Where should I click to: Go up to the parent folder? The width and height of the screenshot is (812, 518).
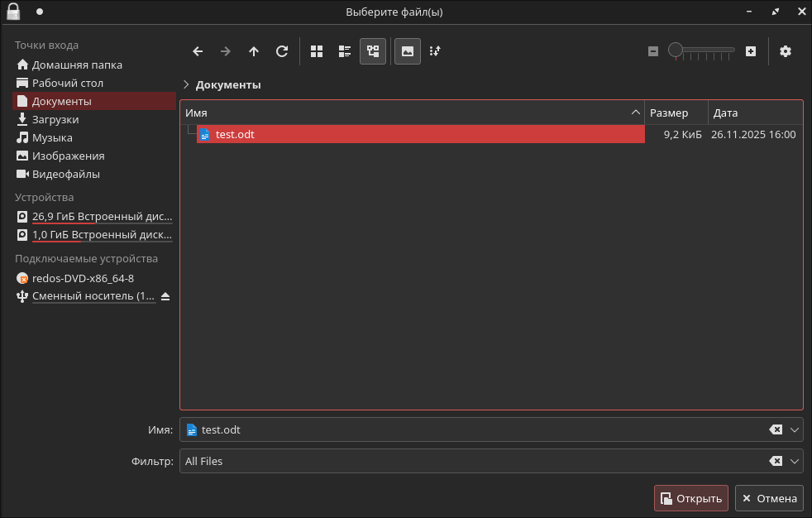tap(254, 51)
